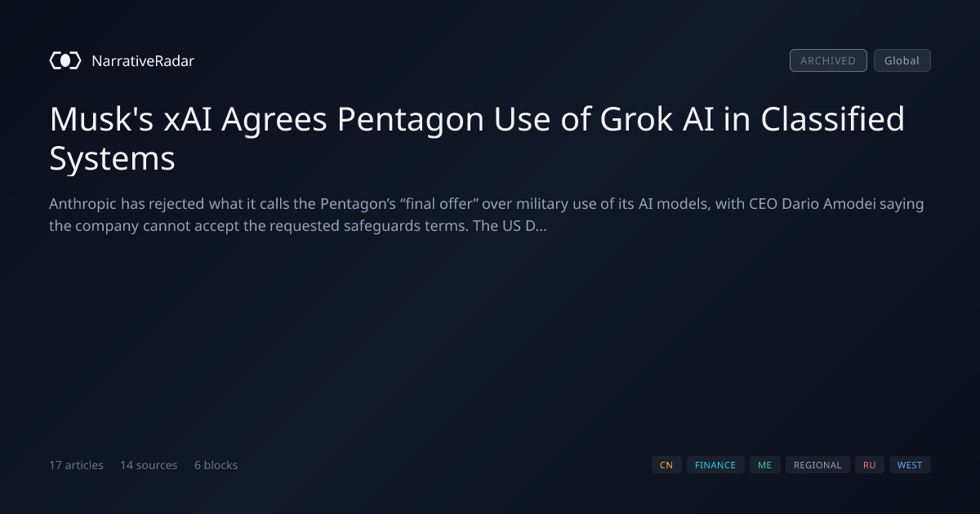The height and width of the screenshot is (514, 980).
Task: Click the Anthropic summary paragraph text
Action: 486,215
